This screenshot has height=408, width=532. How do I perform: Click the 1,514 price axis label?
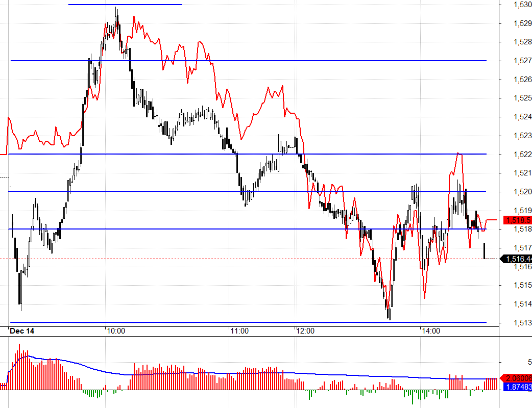pos(523,304)
